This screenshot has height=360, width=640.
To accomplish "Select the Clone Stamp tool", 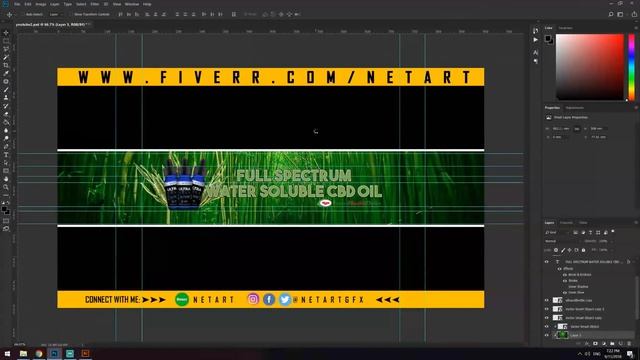I will (x=6, y=98).
